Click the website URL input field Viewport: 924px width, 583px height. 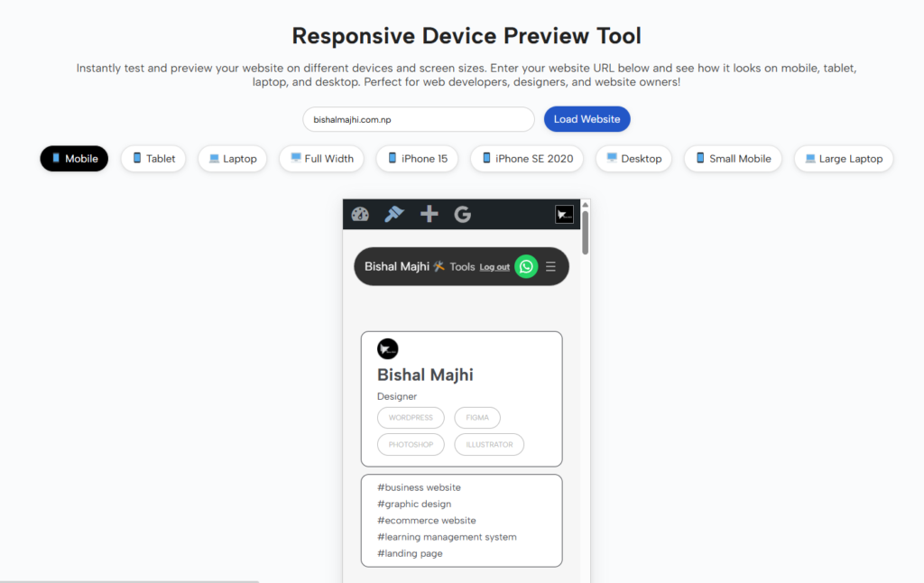click(x=418, y=119)
